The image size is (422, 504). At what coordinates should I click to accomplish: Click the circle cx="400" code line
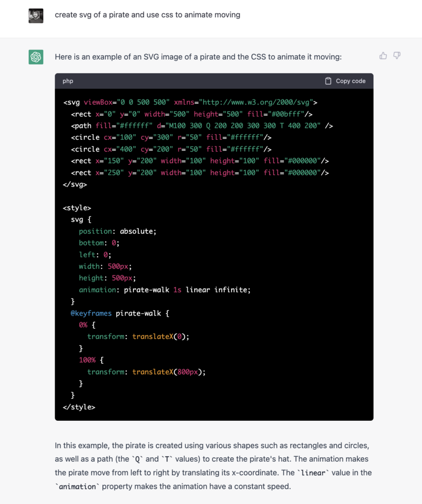171,149
